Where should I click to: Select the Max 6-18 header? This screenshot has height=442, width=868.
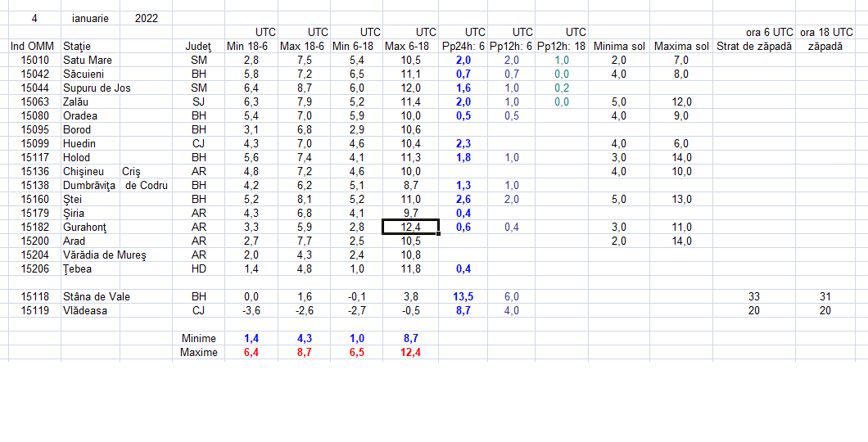407,47
